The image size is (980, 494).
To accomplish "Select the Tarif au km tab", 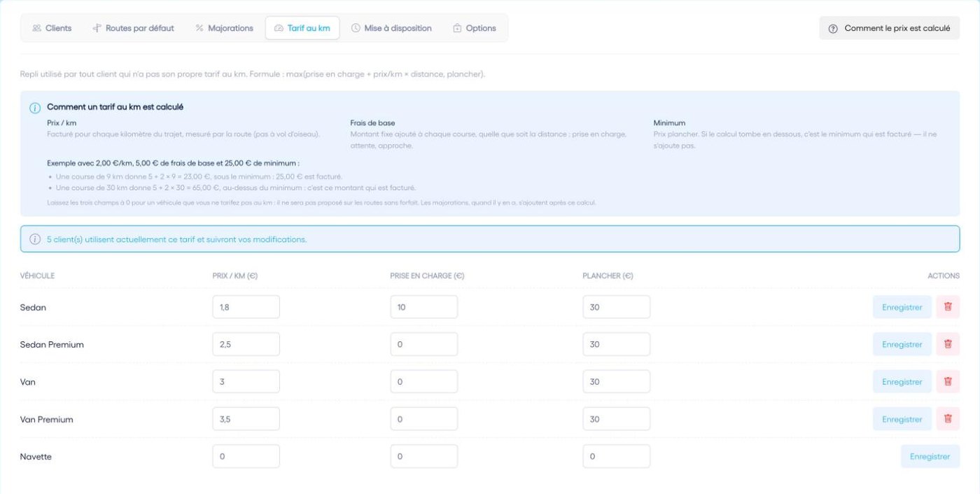I will tap(302, 28).
